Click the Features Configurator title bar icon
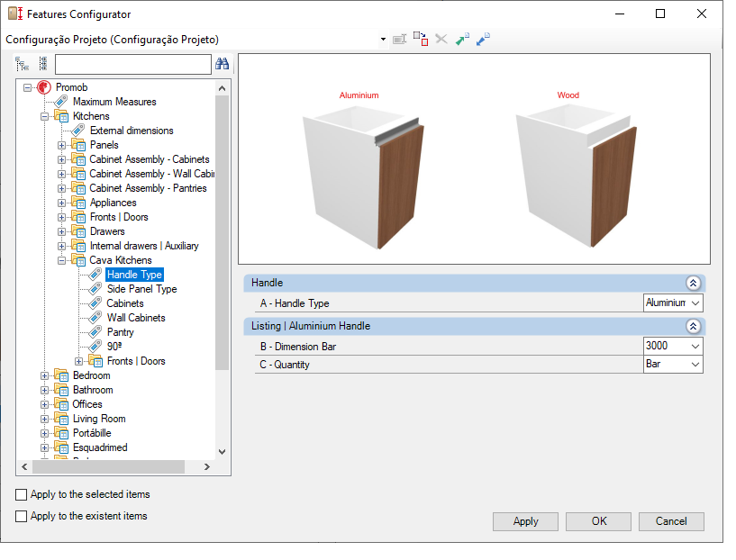 click(x=15, y=14)
